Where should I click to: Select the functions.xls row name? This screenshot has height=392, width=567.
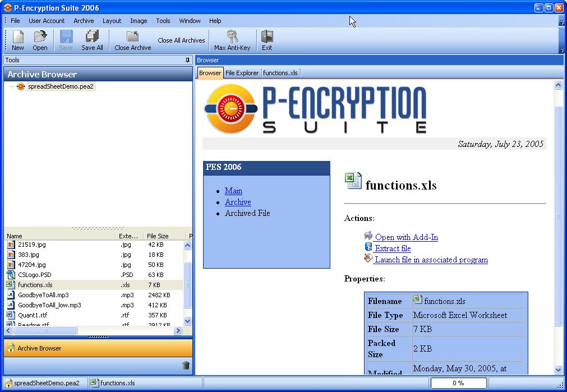click(x=35, y=285)
